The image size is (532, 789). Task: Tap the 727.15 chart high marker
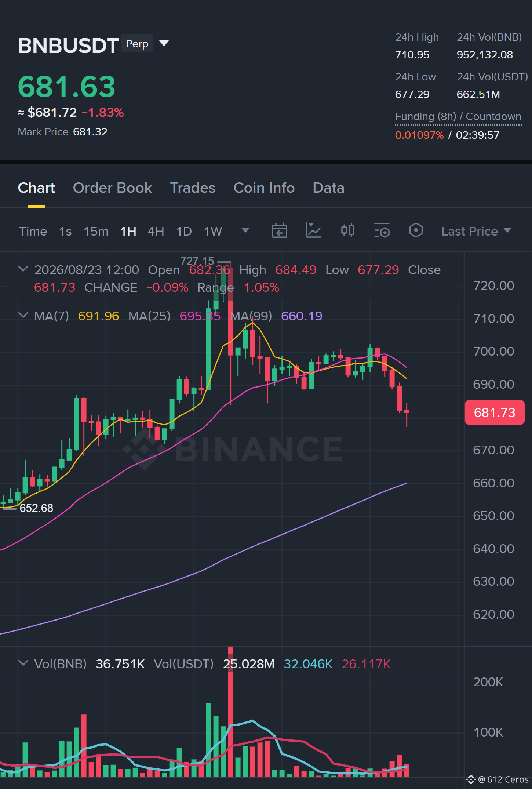click(x=197, y=261)
